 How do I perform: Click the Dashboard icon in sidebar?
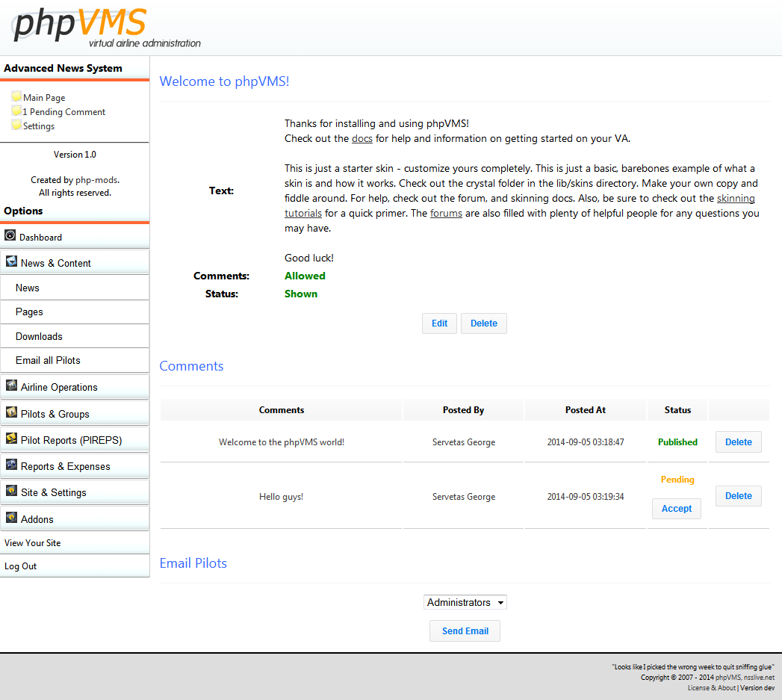point(10,235)
